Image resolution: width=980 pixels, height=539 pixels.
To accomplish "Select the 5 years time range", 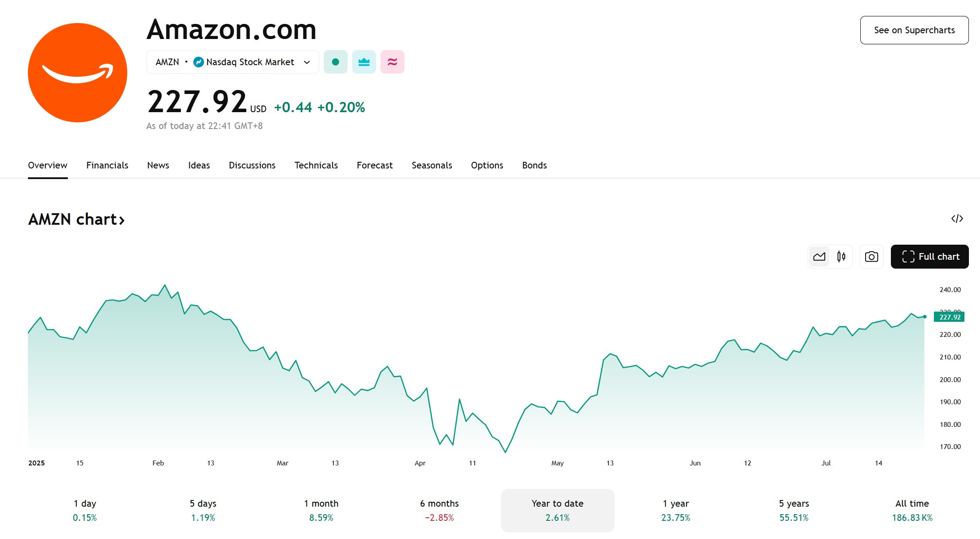I will (x=794, y=510).
